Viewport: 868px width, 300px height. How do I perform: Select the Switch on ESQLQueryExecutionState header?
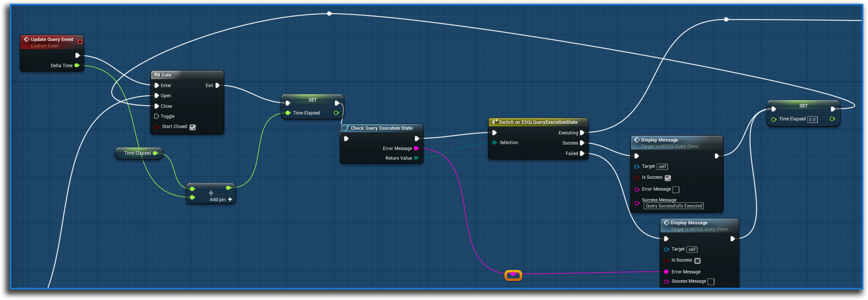click(537, 122)
